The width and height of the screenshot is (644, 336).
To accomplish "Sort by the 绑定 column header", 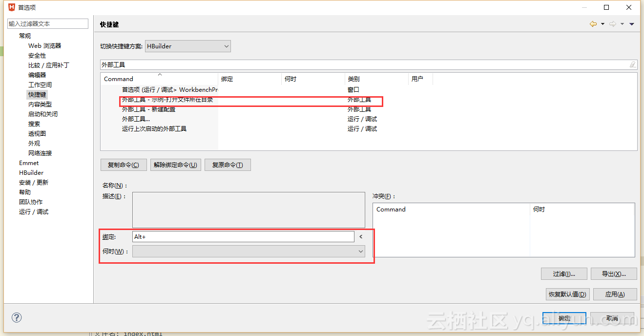I will point(249,79).
